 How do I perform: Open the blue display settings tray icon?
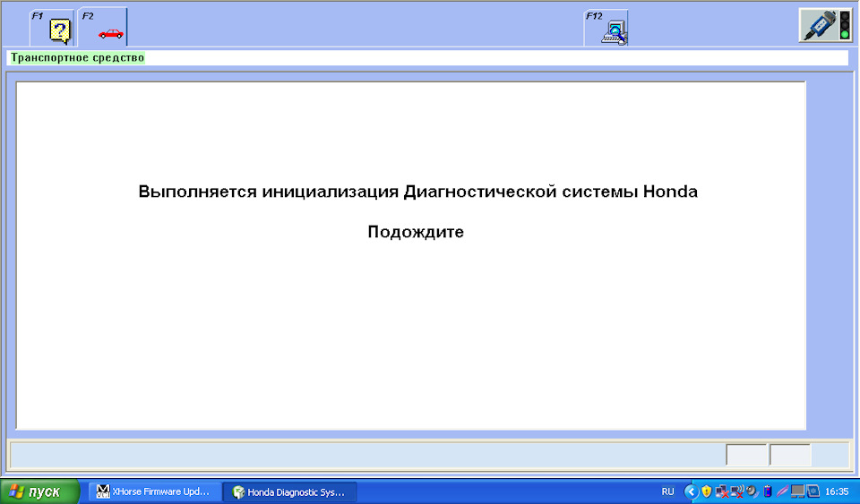click(813, 491)
